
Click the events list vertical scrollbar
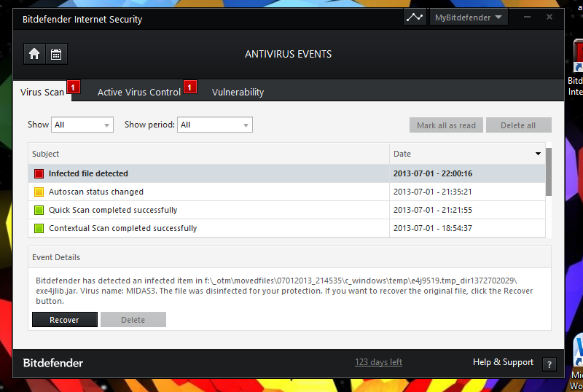(x=549, y=172)
